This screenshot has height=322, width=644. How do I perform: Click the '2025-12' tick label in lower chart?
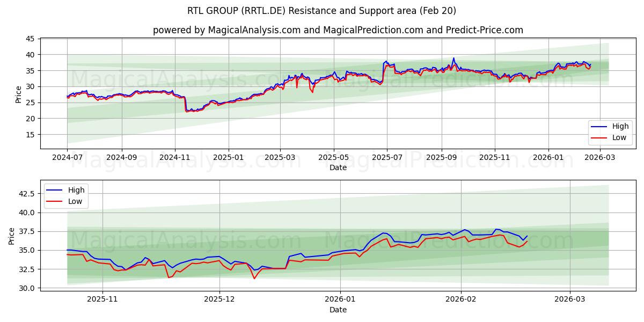(220, 300)
